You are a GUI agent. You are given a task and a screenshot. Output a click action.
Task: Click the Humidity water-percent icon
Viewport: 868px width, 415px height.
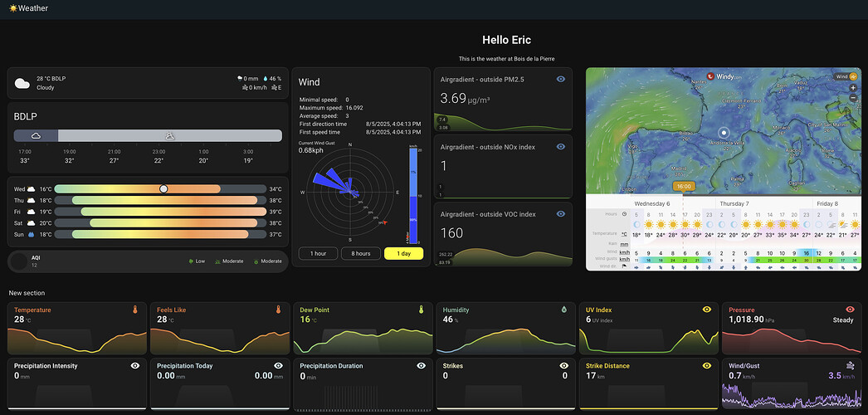pyautogui.click(x=563, y=310)
